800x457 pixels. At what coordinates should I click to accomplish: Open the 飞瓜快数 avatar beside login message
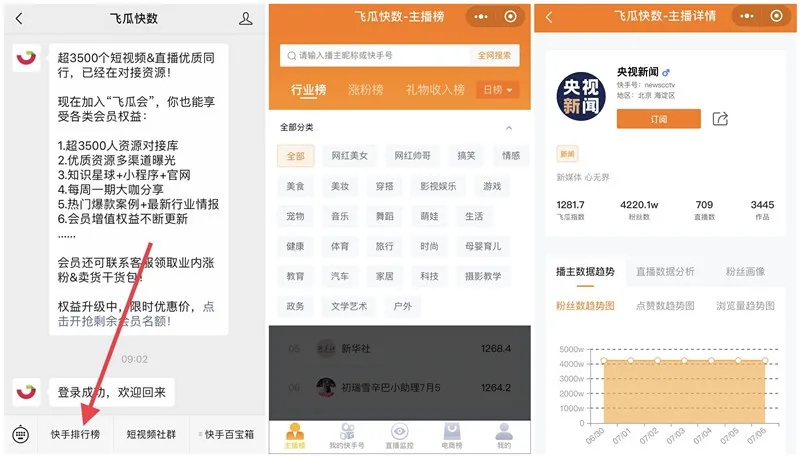(x=26, y=392)
